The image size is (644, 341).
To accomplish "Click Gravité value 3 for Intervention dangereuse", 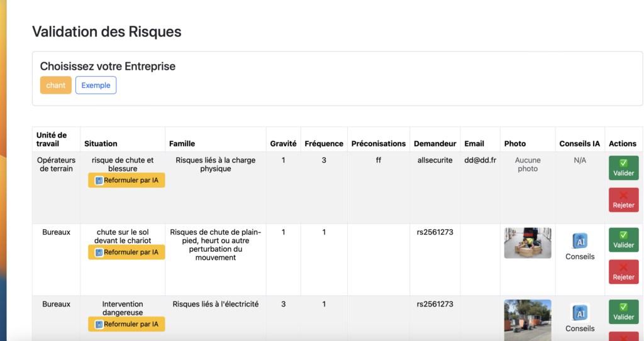I will click(x=284, y=304).
